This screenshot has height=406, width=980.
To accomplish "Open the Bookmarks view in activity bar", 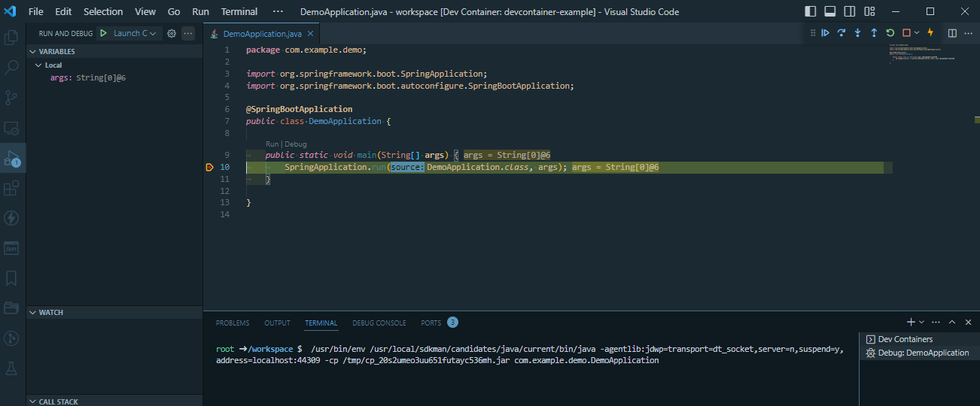I will click(12, 278).
